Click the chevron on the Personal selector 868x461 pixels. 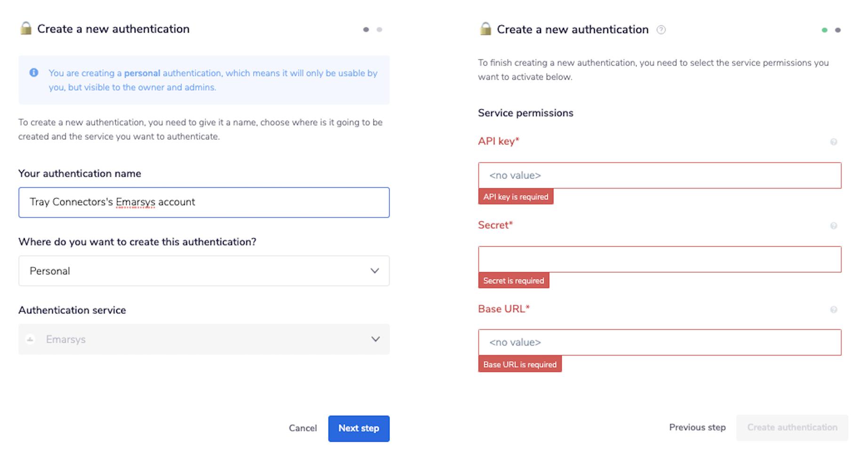[x=374, y=271]
